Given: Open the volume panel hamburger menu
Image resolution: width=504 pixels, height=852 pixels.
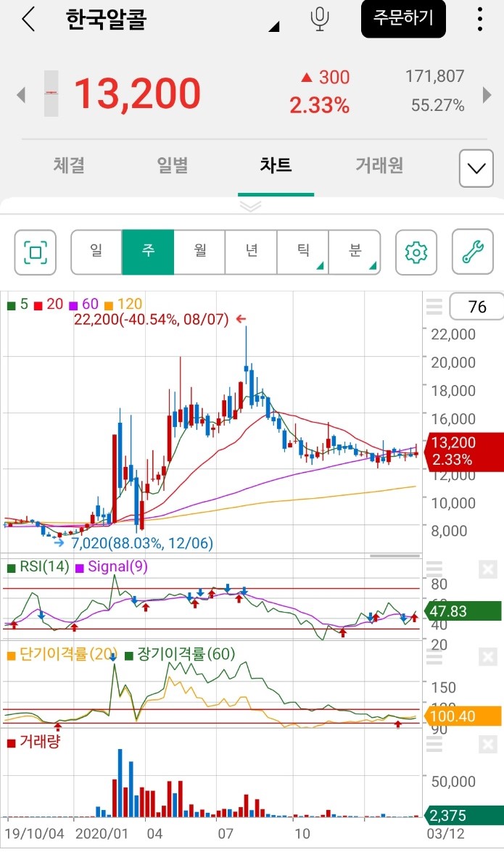Looking at the screenshot, I should pos(434,744).
